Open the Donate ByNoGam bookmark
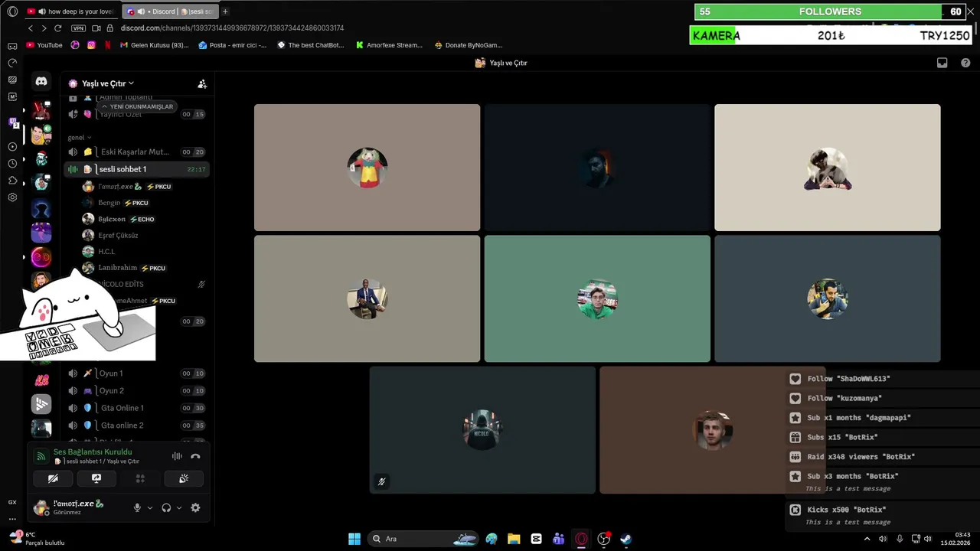This screenshot has width=980, height=551. click(468, 45)
